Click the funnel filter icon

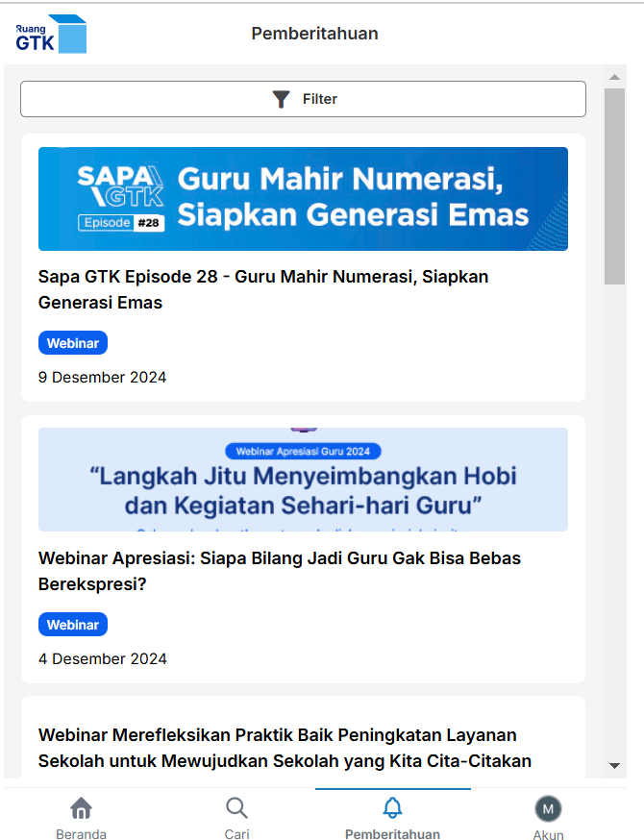point(281,99)
